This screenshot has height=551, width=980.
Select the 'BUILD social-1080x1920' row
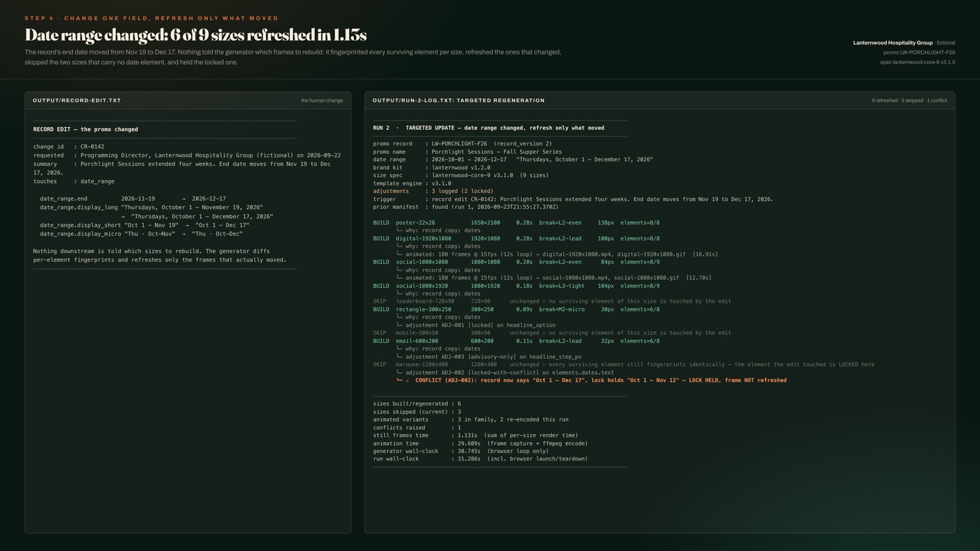point(516,286)
